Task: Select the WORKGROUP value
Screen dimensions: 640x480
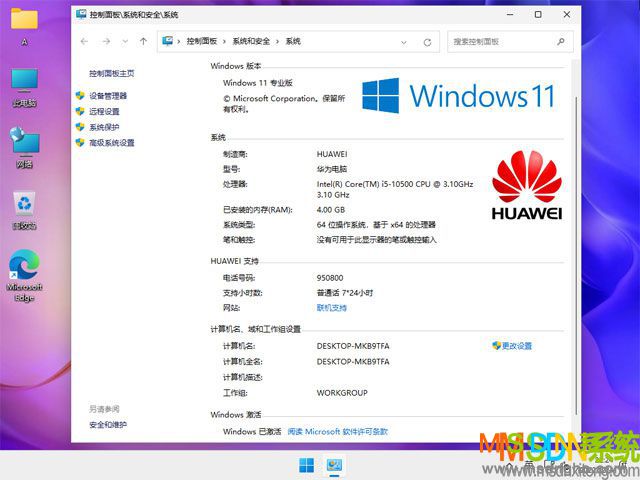Action: coord(342,393)
